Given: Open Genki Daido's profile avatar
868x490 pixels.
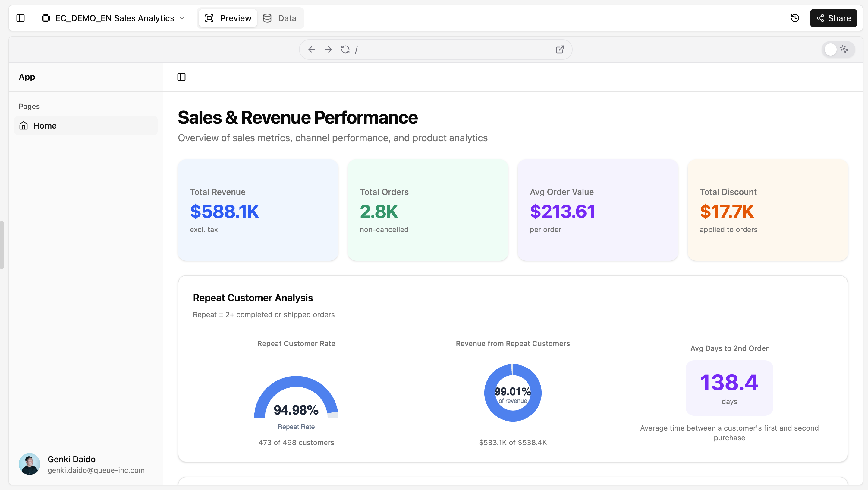Looking at the screenshot, I should 30,464.
